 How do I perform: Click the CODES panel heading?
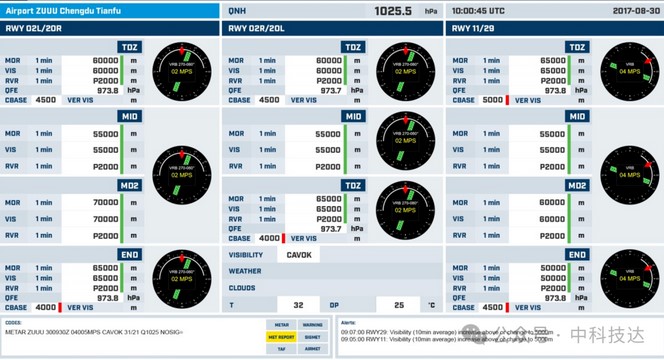13,323
